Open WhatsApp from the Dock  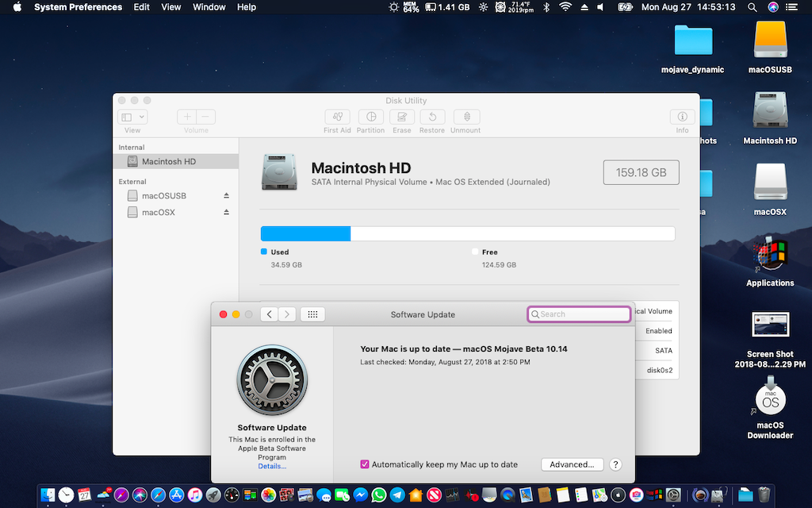[378, 495]
